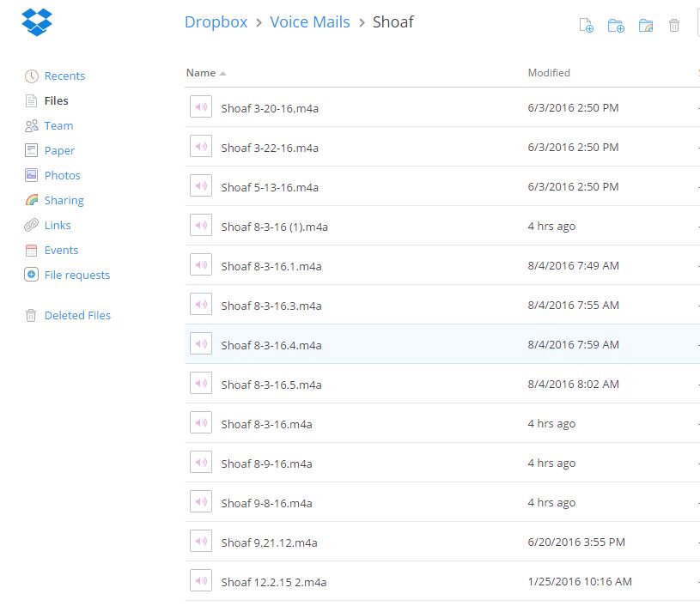Viewport: 700px width, 606px height.
Task: Open File requests in sidebar
Action: point(76,275)
